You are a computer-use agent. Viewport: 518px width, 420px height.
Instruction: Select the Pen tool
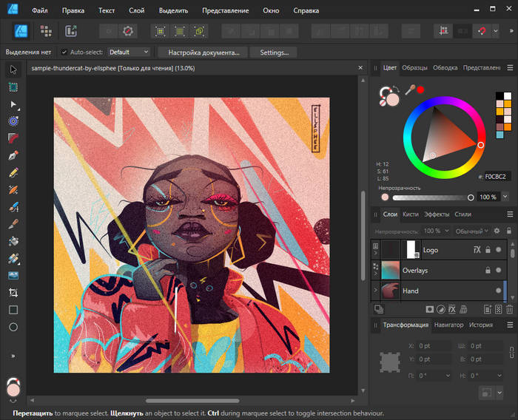[x=13, y=156]
